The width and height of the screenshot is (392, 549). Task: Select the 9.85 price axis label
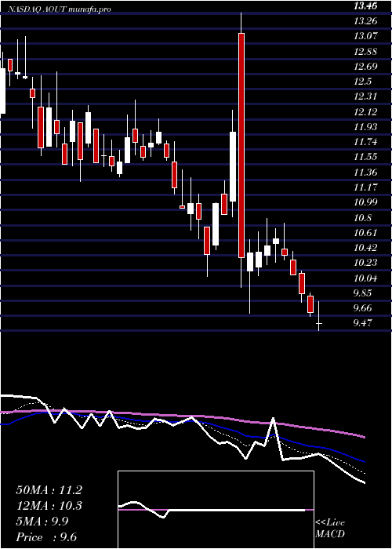(364, 293)
